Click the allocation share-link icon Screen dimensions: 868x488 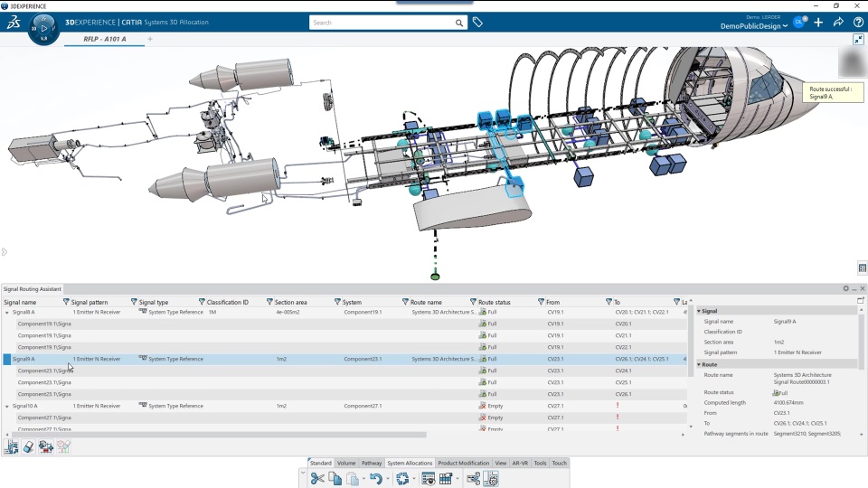coord(473,479)
